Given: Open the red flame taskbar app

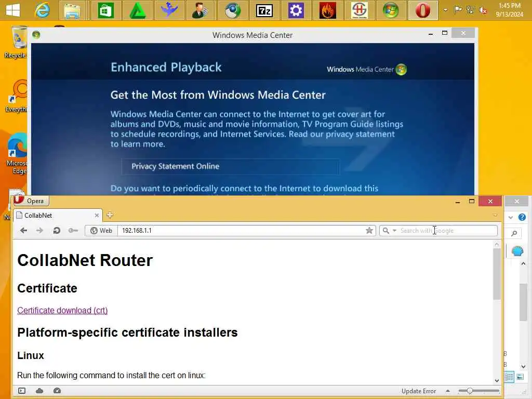Looking at the screenshot, I should pyautogui.click(x=327, y=10).
